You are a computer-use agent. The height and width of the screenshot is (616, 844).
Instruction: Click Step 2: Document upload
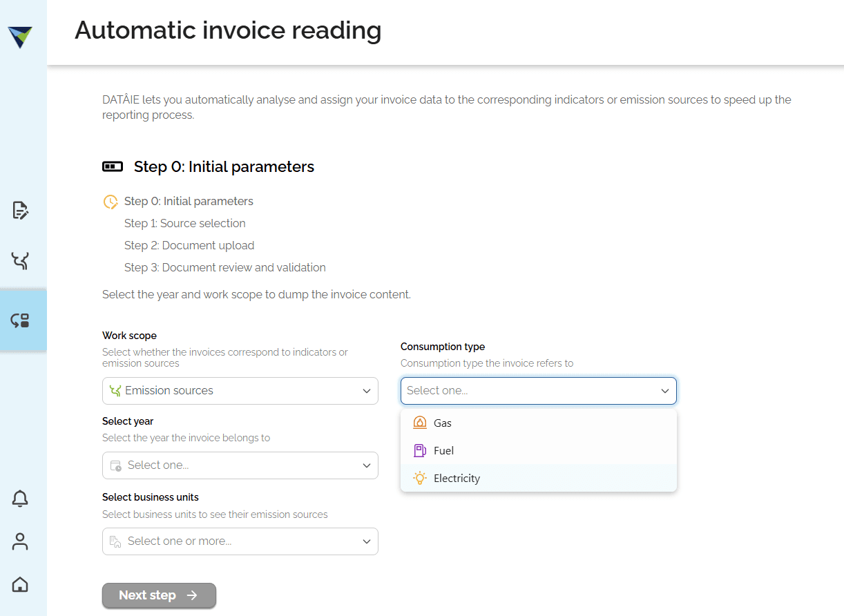pos(189,245)
